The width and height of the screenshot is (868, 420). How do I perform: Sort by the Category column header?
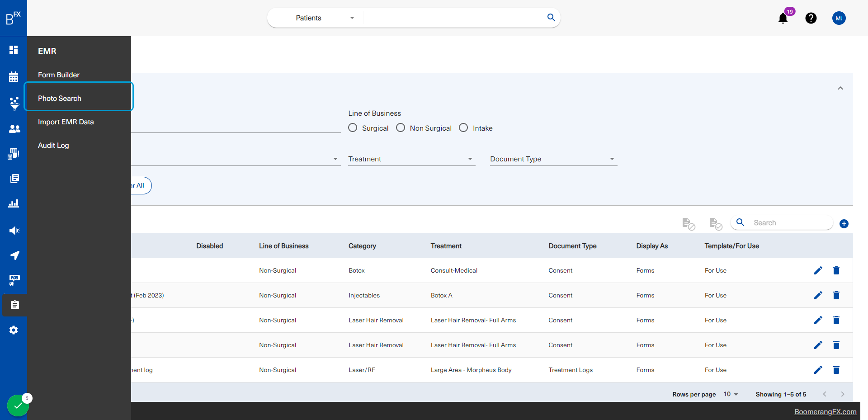pos(362,246)
